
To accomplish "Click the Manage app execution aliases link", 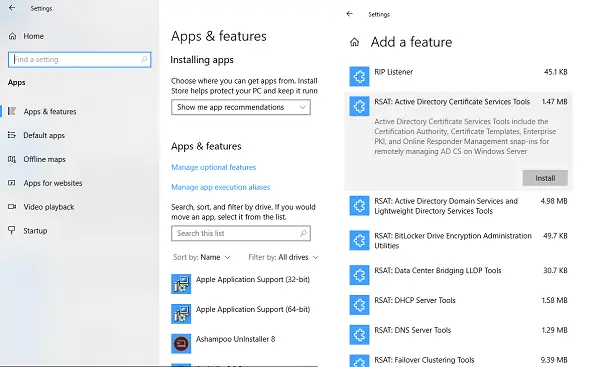I will point(220,187).
